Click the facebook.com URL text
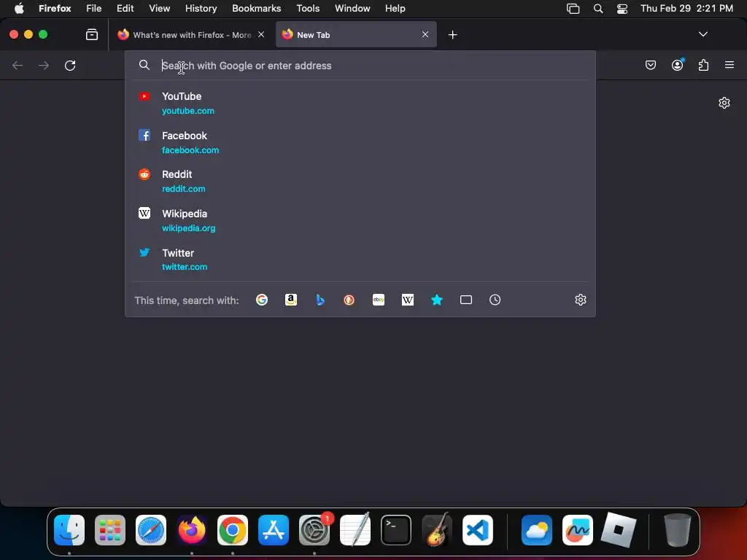This screenshot has height=560, width=747. (190, 150)
